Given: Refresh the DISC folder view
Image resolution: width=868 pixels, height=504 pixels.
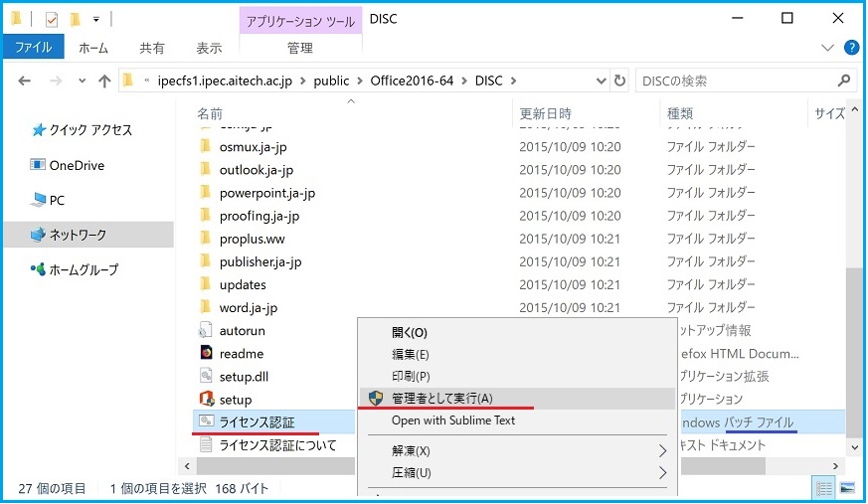Looking at the screenshot, I should (620, 81).
